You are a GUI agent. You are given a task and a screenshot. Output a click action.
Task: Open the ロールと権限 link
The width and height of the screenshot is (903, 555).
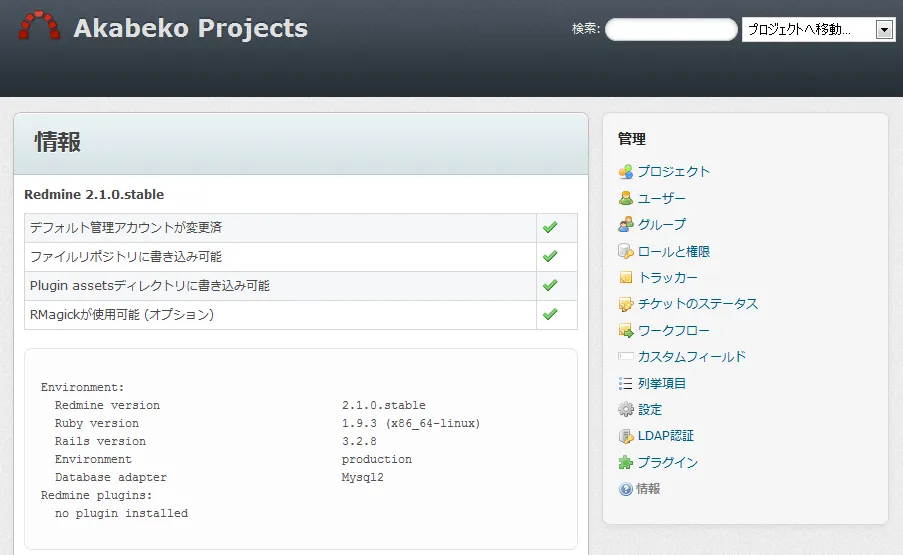(x=674, y=251)
